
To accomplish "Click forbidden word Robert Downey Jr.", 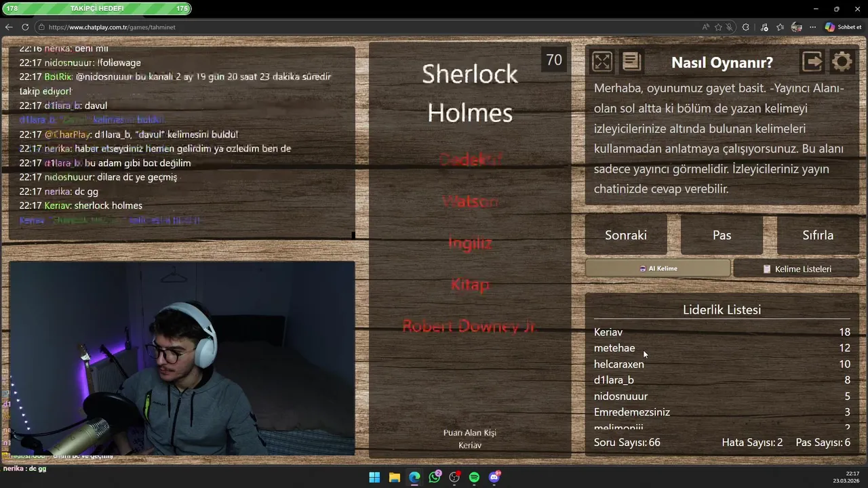I will click(x=469, y=326).
